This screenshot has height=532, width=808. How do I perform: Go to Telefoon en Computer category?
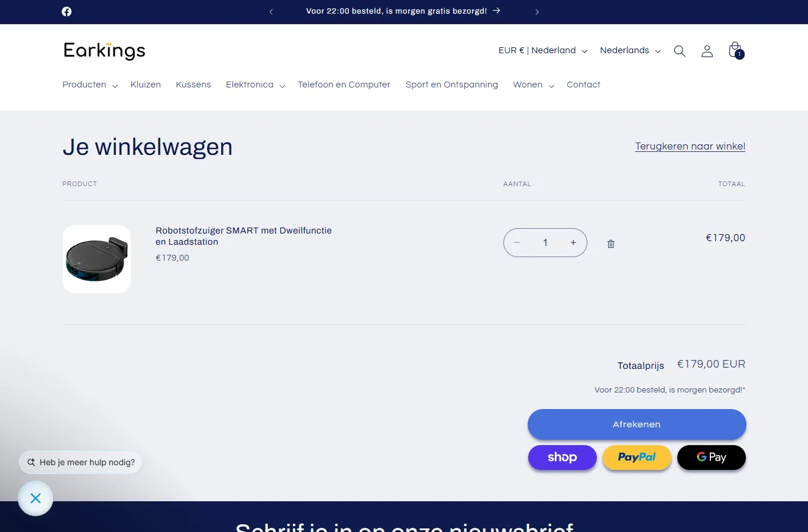click(344, 85)
